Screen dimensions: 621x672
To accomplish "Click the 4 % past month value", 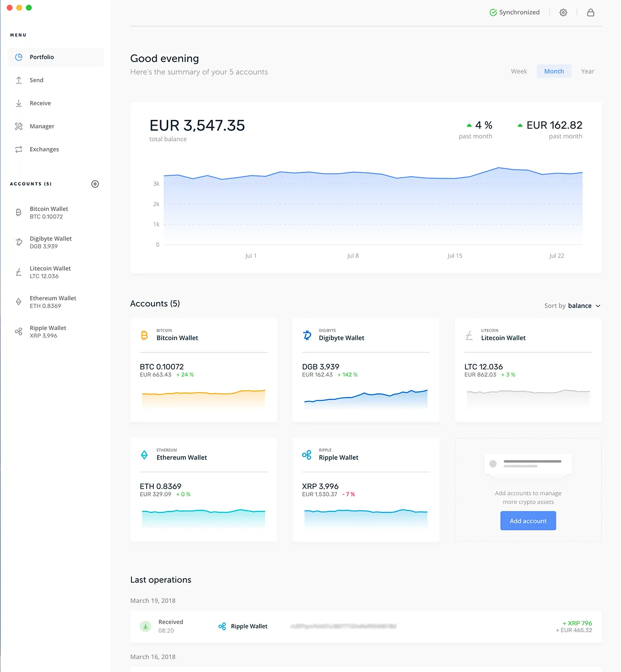I will pos(484,125).
